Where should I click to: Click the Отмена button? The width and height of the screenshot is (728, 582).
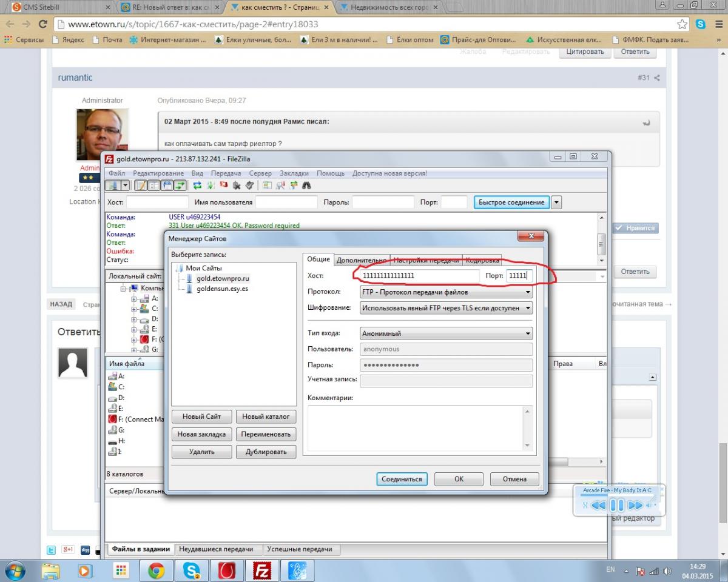514,479
